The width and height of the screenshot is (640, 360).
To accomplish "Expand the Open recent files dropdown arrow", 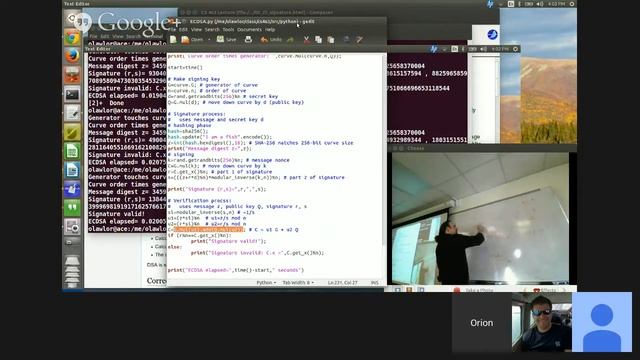I will [209, 40].
